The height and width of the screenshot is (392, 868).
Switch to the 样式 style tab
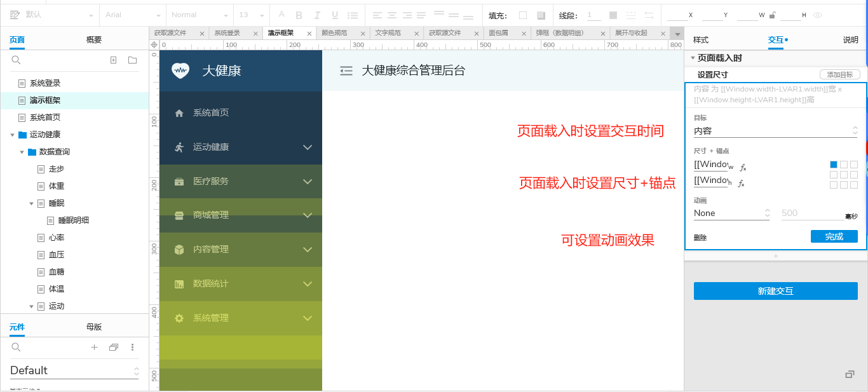pos(701,40)
